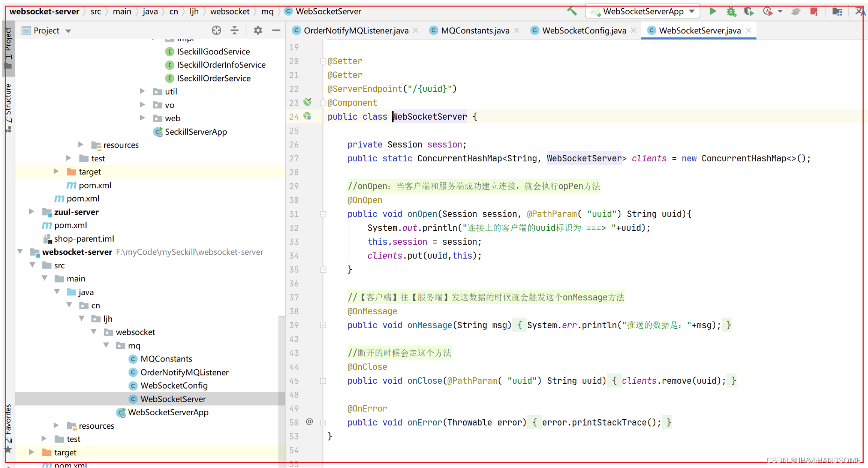Close the OrderNotifyMQListener.java tab
Image resolution: width=868 pixels, height=468 pixels.
coord(416,30)
